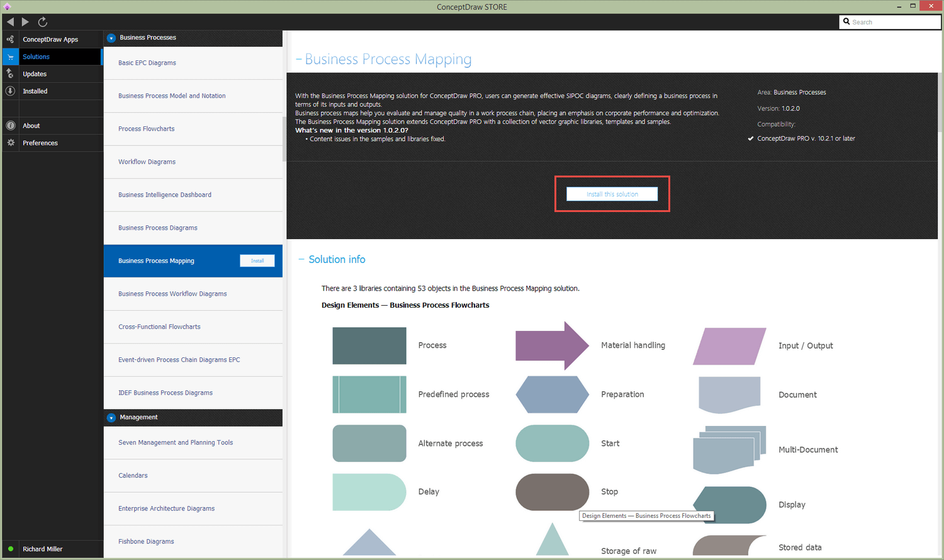Click Richard Miller user name
The image size is (944, 560).
43,549
